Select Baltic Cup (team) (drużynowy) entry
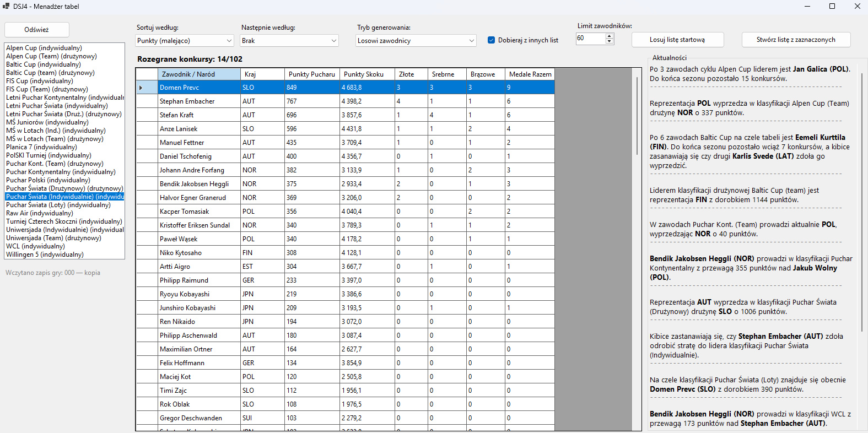868x433 pixels. point(64,73)
